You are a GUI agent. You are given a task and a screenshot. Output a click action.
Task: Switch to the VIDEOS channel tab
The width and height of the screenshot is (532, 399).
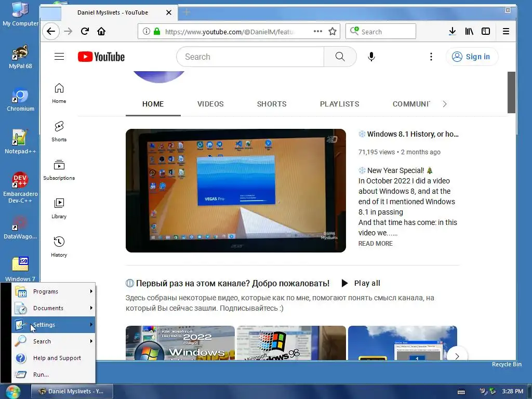(x=210, y=104)
